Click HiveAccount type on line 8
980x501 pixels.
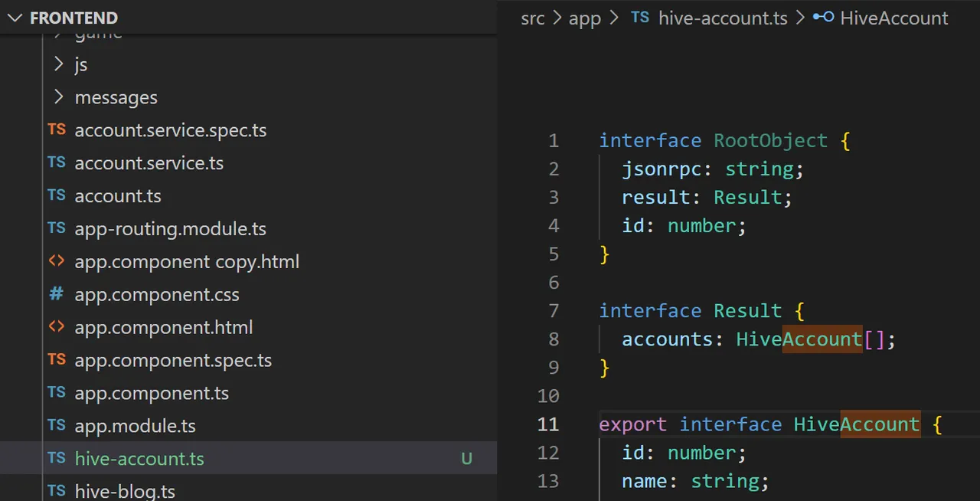pos(799,339)
